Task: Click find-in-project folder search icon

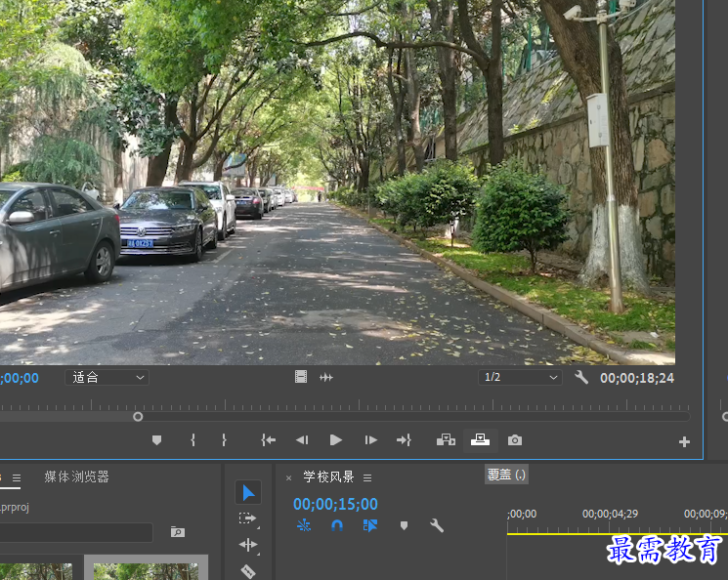Action: 178,532
